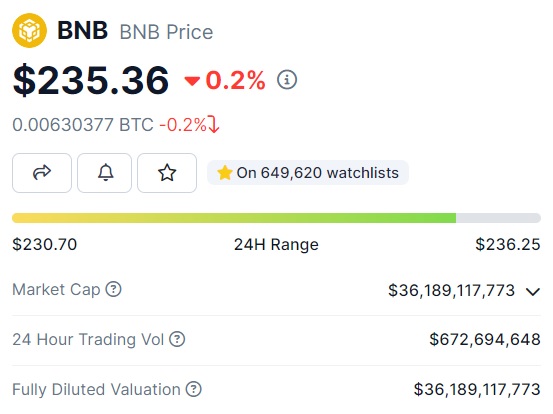This screenshot has width=553, height=414.
Task: Set a price alert with the bell
Action: (x=104, y=173)
